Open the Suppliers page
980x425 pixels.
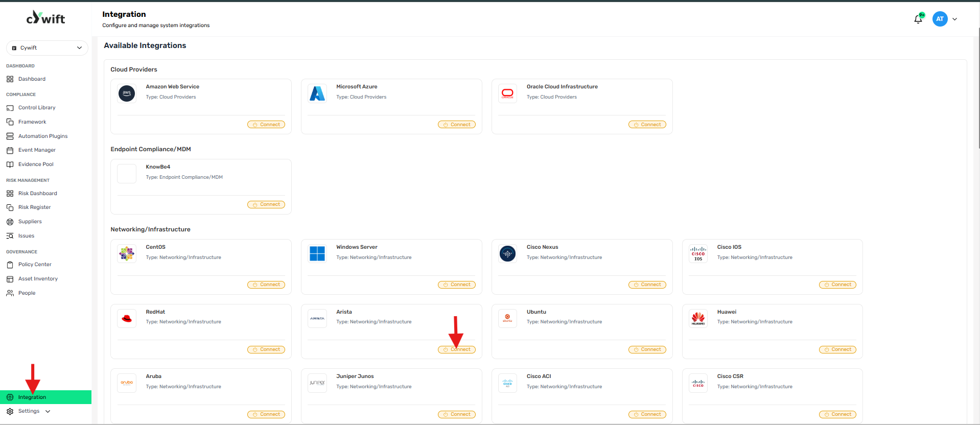tap(30, 222)
